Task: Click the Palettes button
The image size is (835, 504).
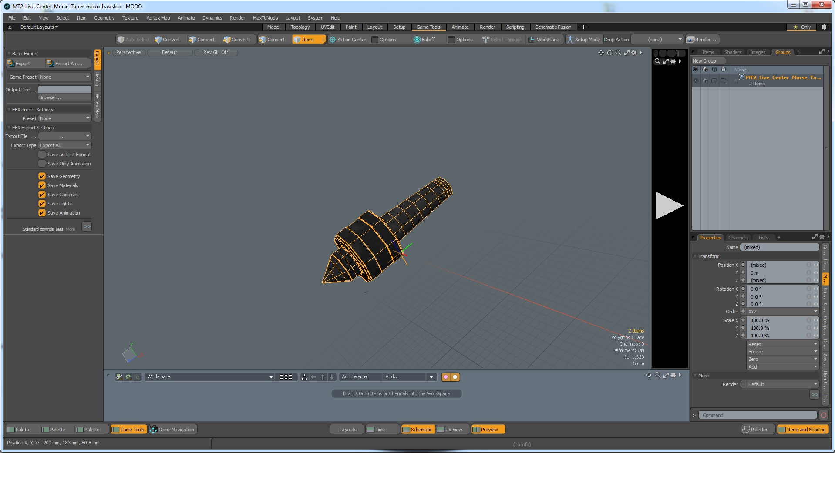Action: [x=758, y=430]
